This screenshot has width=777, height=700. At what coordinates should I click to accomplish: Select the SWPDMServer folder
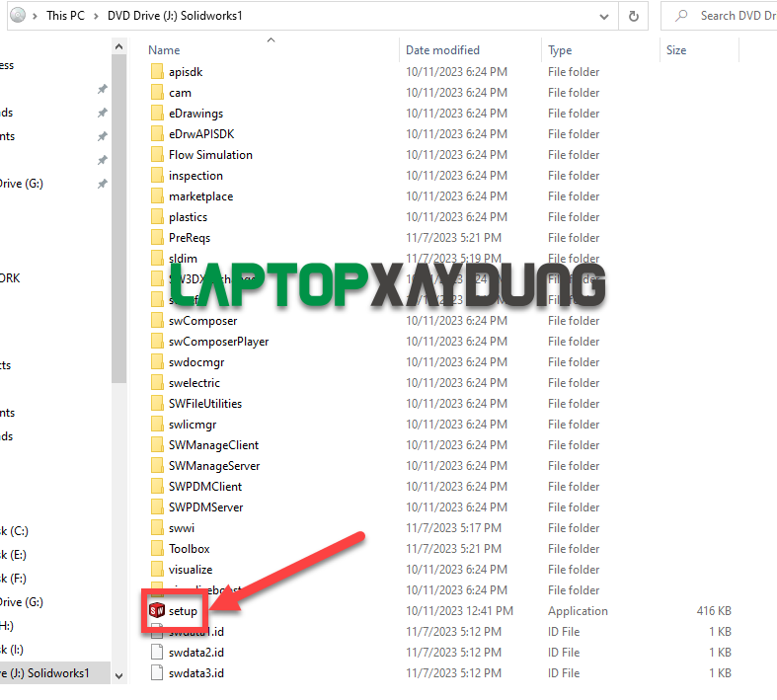[x=205, y=506]
